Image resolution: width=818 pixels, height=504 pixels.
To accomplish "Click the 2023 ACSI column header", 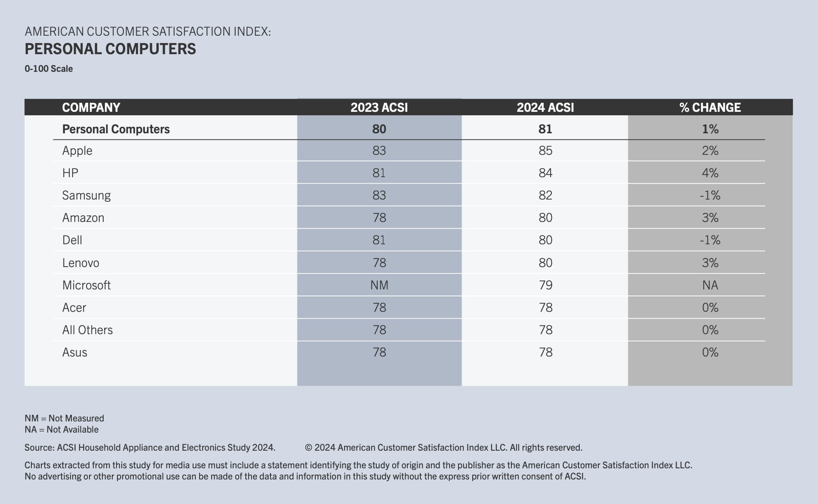I will (379, 108).
